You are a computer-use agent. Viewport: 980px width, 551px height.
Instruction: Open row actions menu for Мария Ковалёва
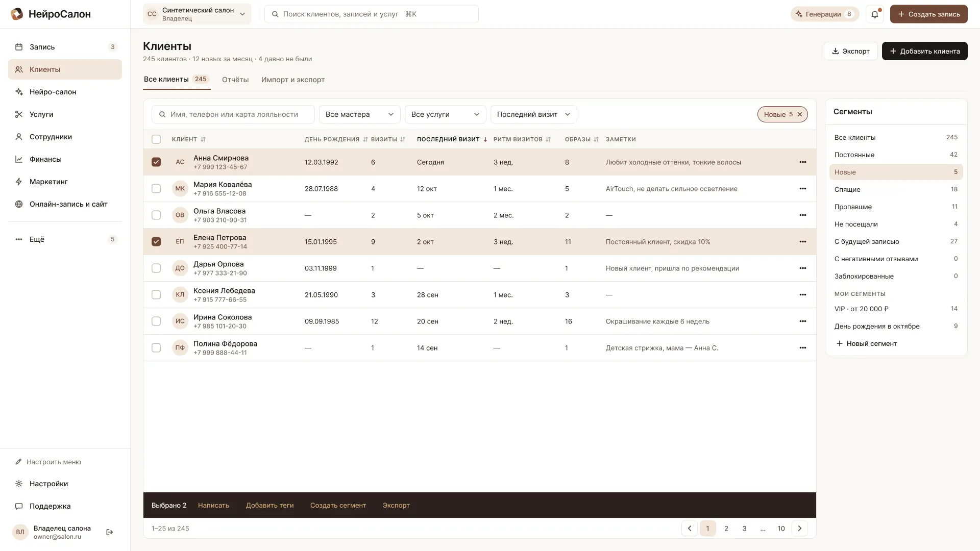pyautogui.click(x=802, y=189)
